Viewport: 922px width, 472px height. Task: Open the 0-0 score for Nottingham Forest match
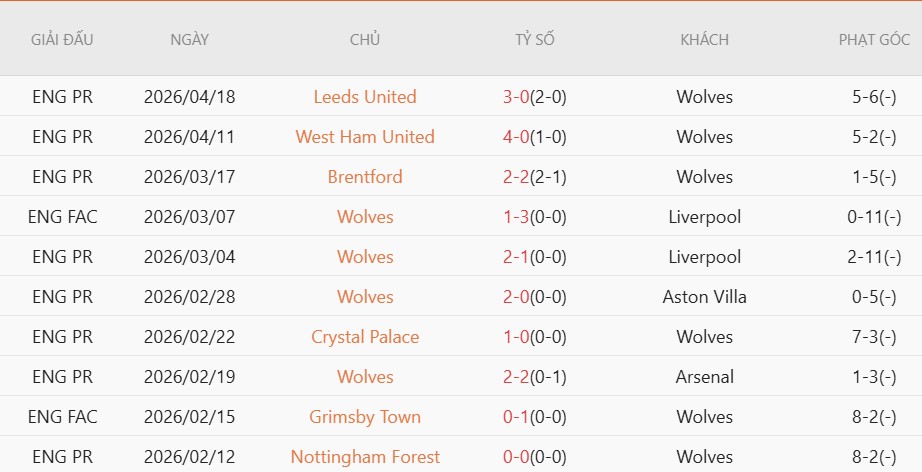(x=515, y=457)
